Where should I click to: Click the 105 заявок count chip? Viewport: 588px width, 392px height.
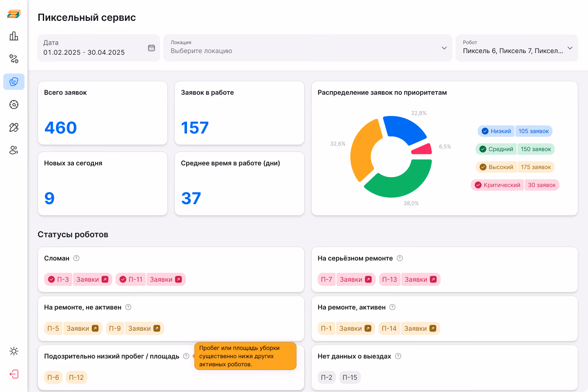tap(534, 131)
